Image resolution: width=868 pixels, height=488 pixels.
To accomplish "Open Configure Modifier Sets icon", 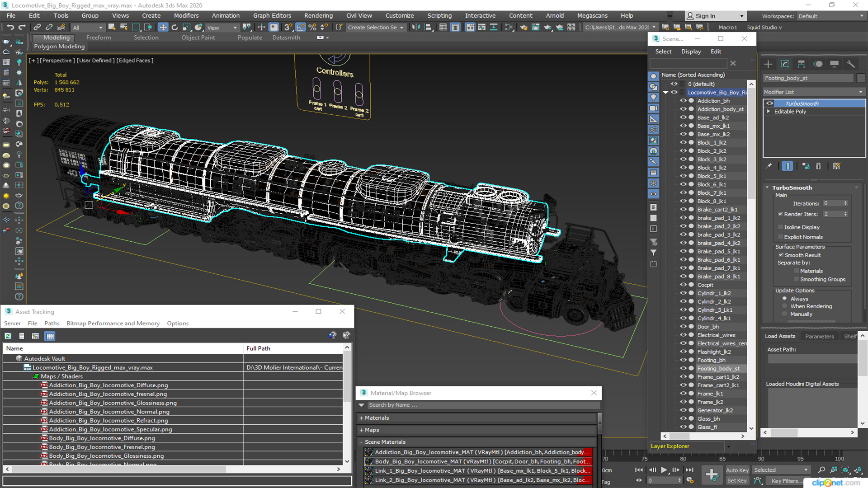I will tap(836, 166).
